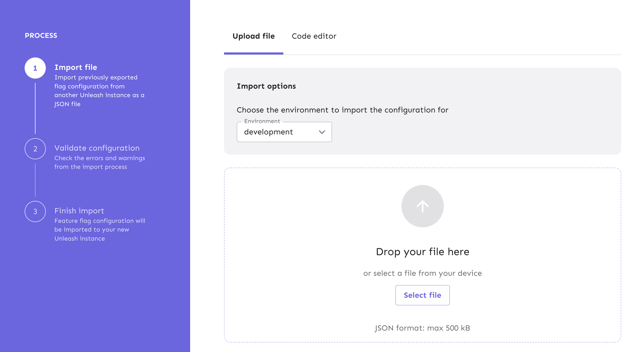Open the Environment dropdown showing development
The width and height of the screenshot is (644, 352).
pyautogui.click(x=284, y=132)
